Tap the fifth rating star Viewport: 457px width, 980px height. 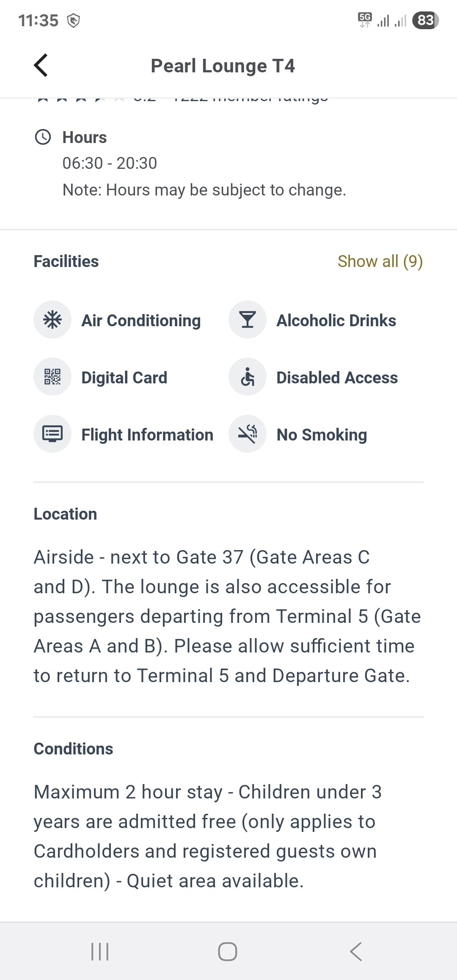[x=120, y=97]
